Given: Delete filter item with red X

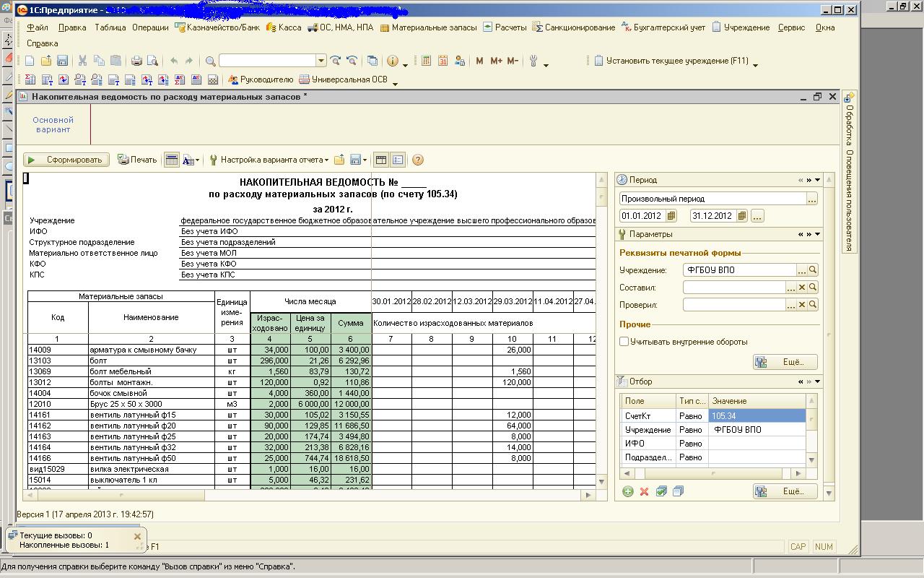Looking at the screenshot, I should click(x=644, y=491).
